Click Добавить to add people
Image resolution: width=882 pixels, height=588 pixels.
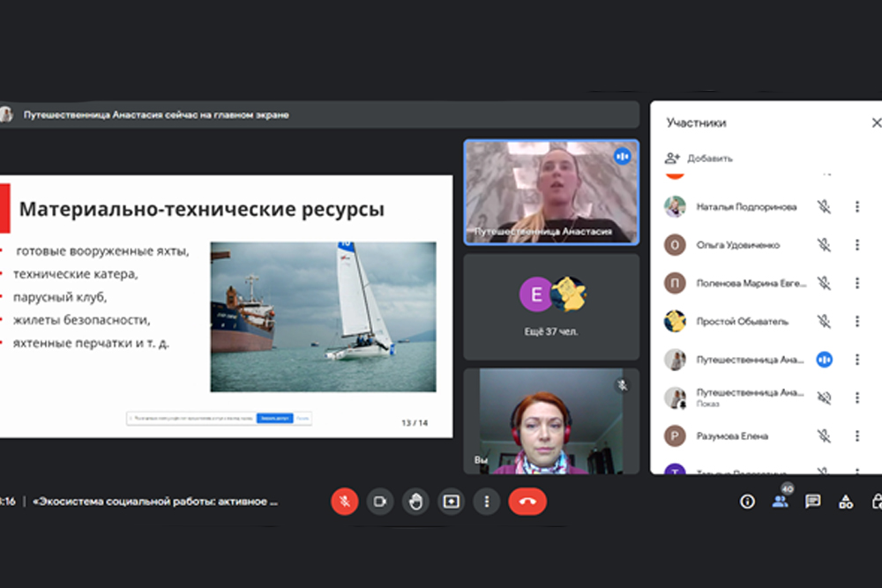pos(700,159)
